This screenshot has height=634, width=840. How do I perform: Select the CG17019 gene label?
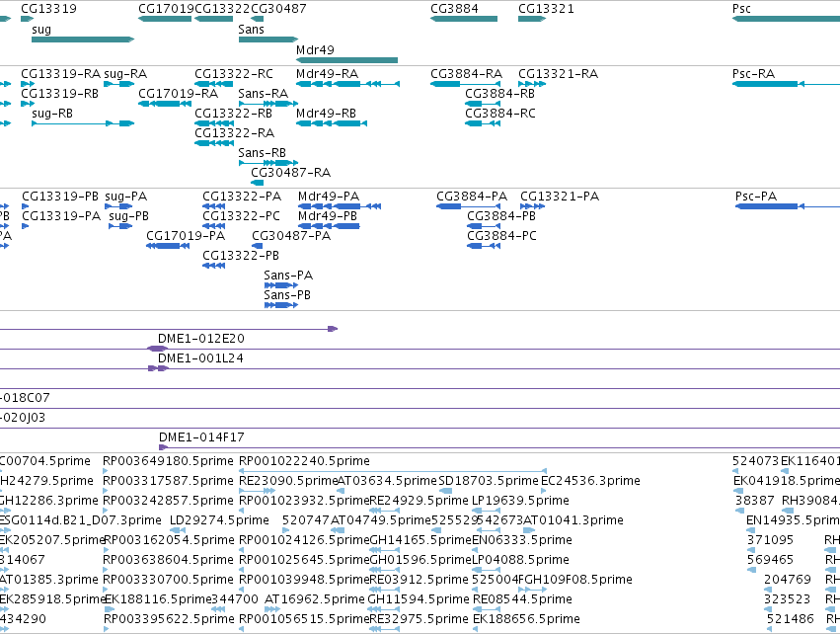pyautogui.click(x=166, y=9)
